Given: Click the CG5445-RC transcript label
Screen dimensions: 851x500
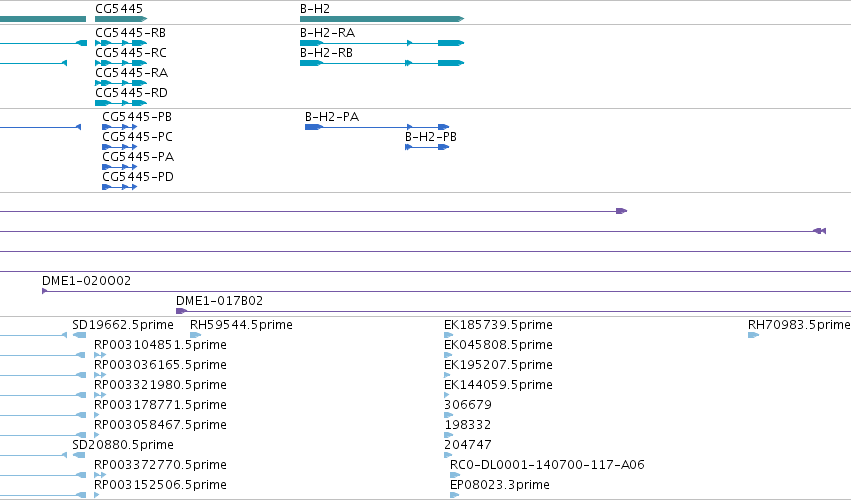Looking at the screenshot, I should coord(131,53).
